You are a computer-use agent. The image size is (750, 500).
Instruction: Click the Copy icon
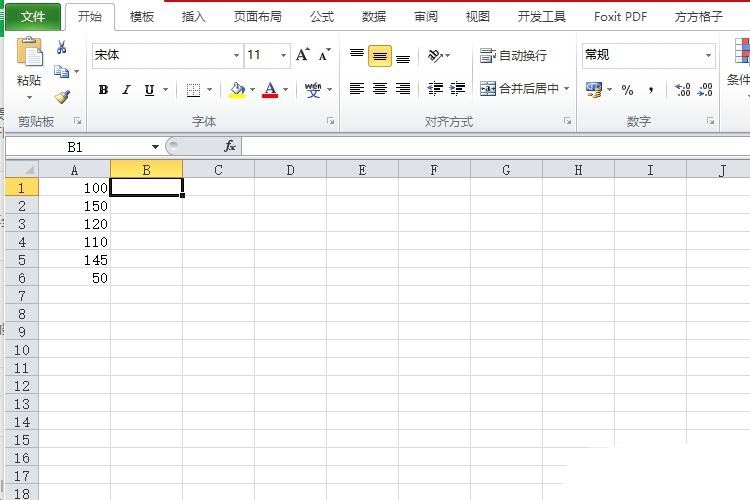tap(61, 72)
